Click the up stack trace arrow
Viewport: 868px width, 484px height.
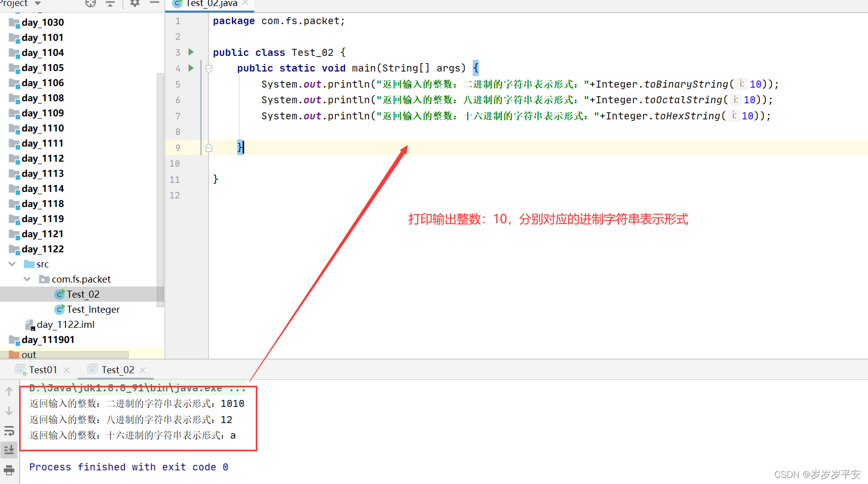click(9, 391)
